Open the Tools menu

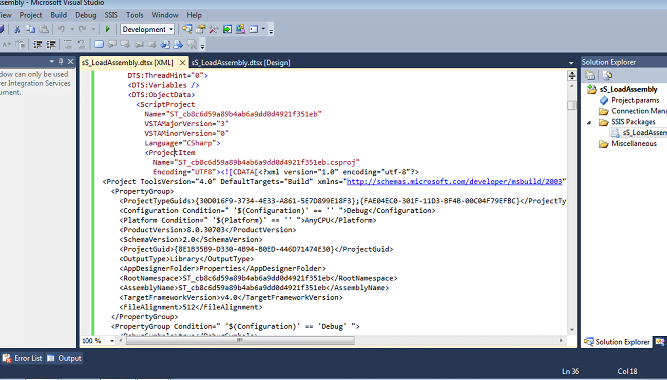(x=134, y=15)
